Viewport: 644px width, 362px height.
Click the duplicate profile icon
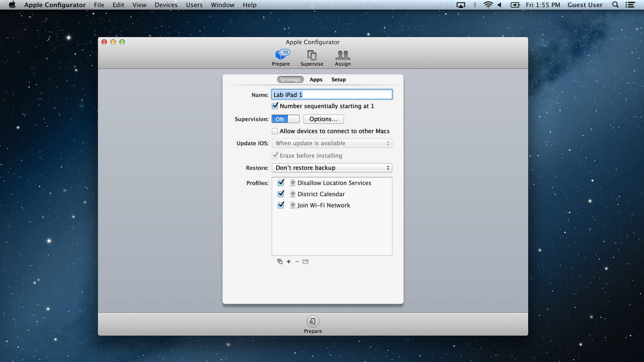click(x=280, y=261)
